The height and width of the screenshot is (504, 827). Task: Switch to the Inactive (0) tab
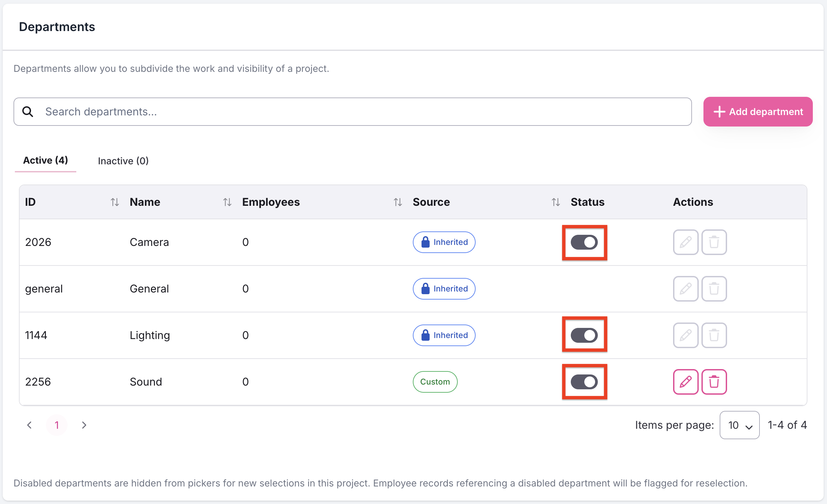tap(123, 161)
